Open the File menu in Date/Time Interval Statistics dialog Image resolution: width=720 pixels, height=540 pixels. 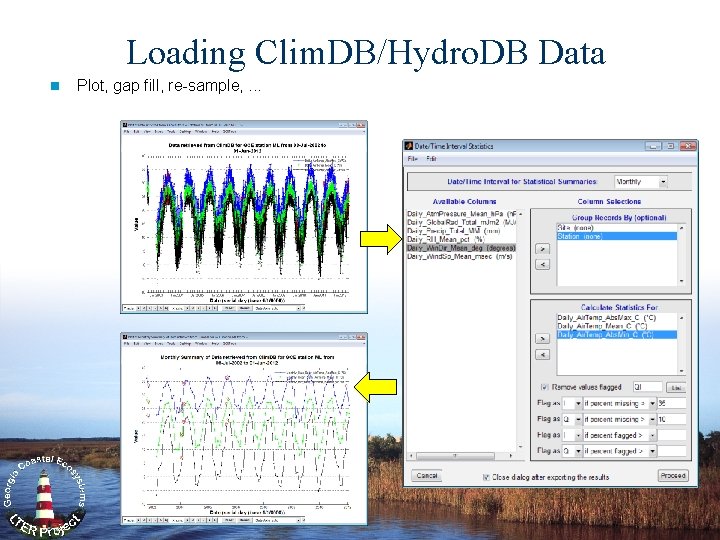412,159
